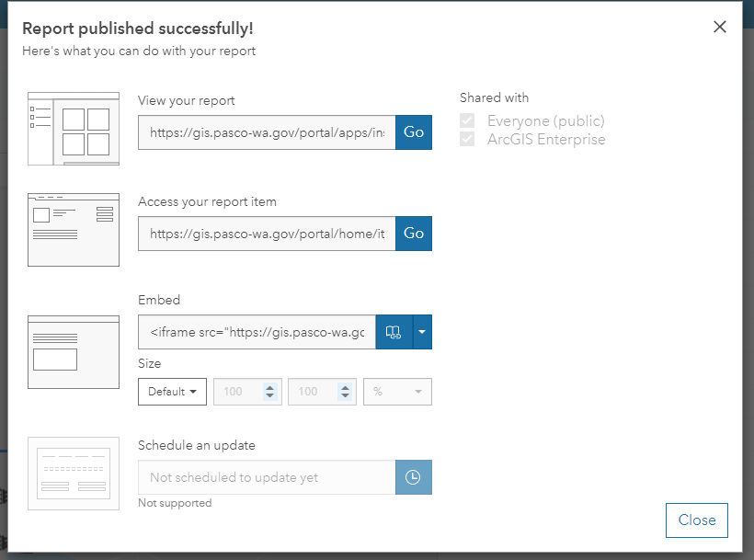Click the report item URL field
The image size is (754, 560).
pos(267,234)
